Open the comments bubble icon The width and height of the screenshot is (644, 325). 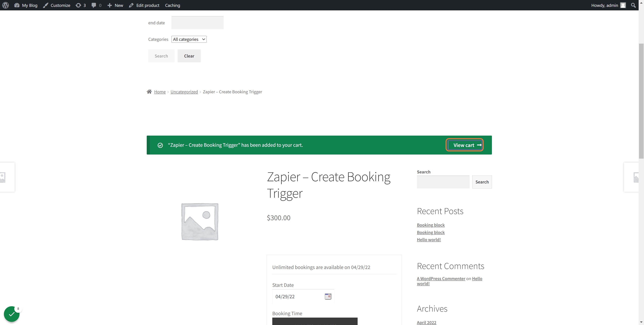96,5
